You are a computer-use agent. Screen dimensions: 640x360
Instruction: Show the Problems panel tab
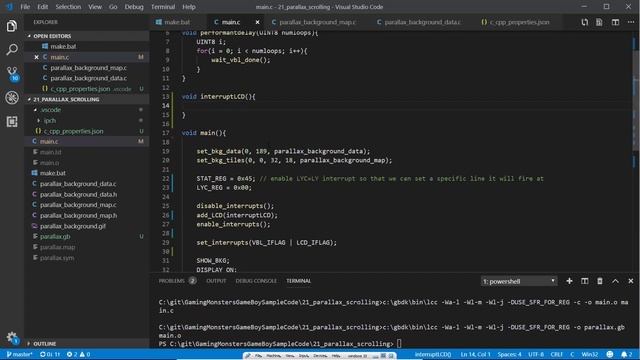click(177, 281)
